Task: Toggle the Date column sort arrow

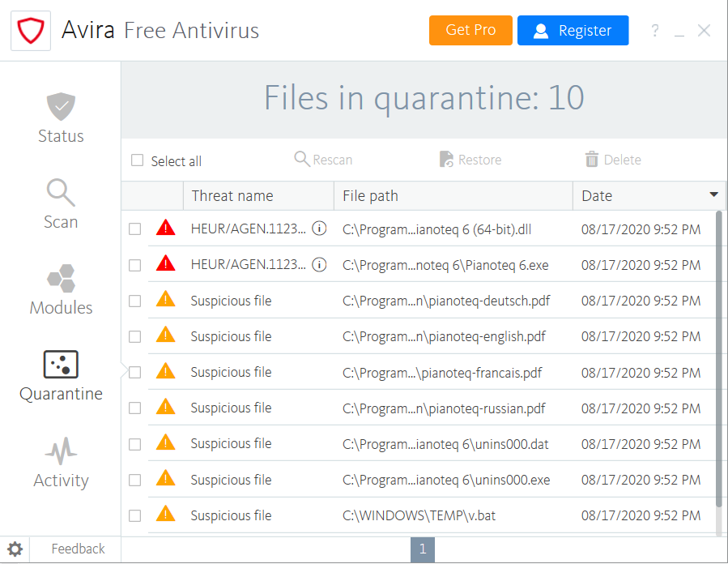Action: click(x=713, y=194)
